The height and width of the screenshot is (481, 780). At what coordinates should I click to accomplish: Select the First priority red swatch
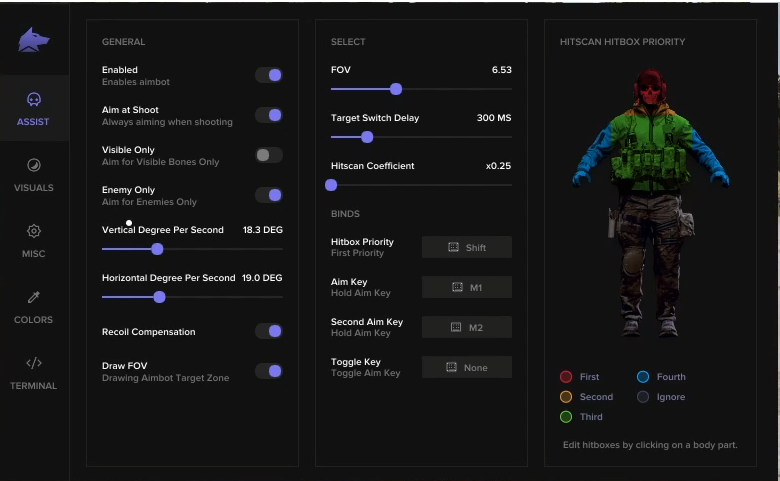coord(566,377)
